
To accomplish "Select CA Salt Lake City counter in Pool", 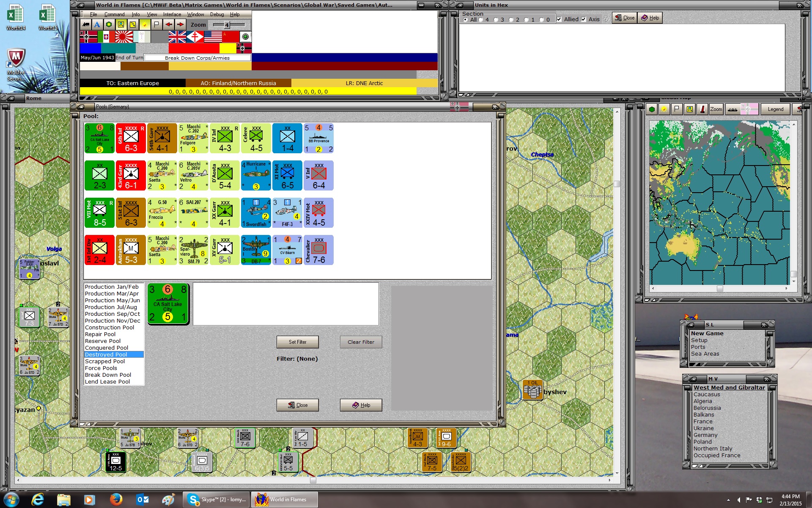I will coord(99,138).
